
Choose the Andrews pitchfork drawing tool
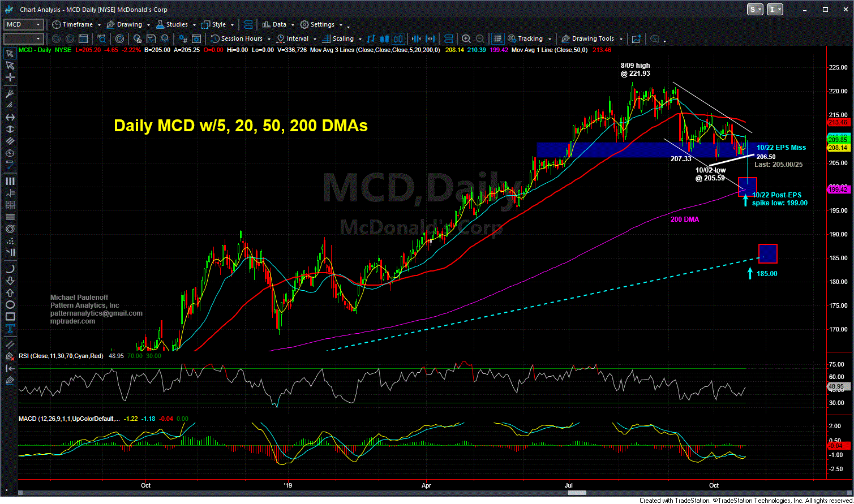10,93
